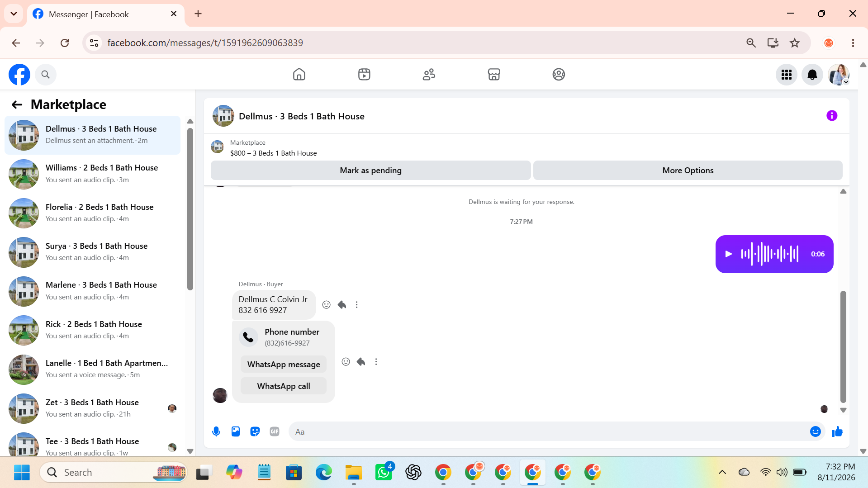The image size is (868, 488).
Task: Open Surya 3 Beds 1 Bath House chat
Action: 92,252
